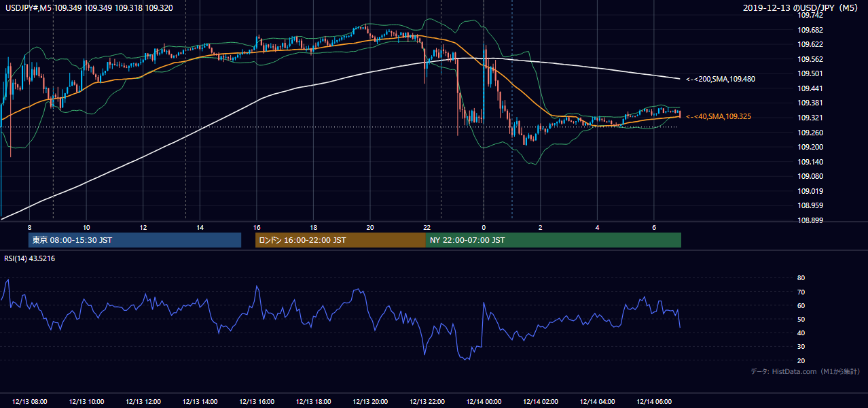Click the 109.260 price axis label

click(810, 132)
